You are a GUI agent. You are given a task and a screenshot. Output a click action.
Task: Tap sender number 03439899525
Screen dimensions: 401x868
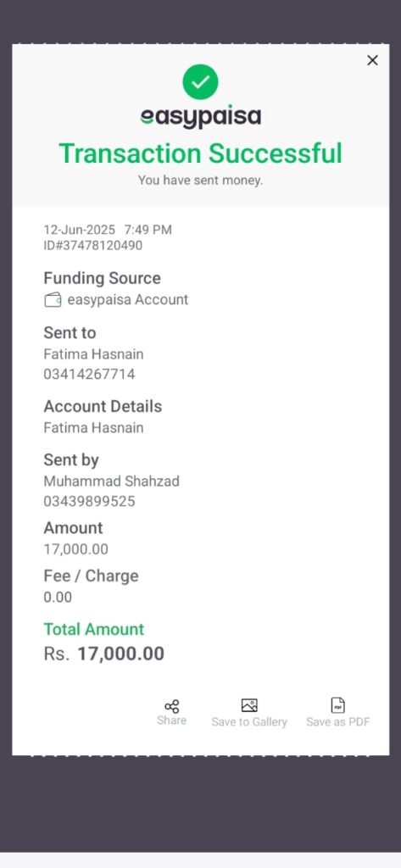89,502
